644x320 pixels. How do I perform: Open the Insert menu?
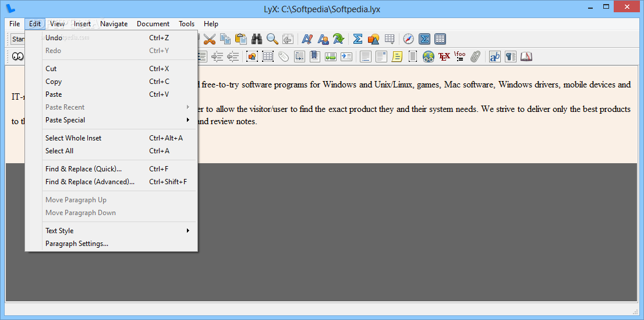pos(82,24)
